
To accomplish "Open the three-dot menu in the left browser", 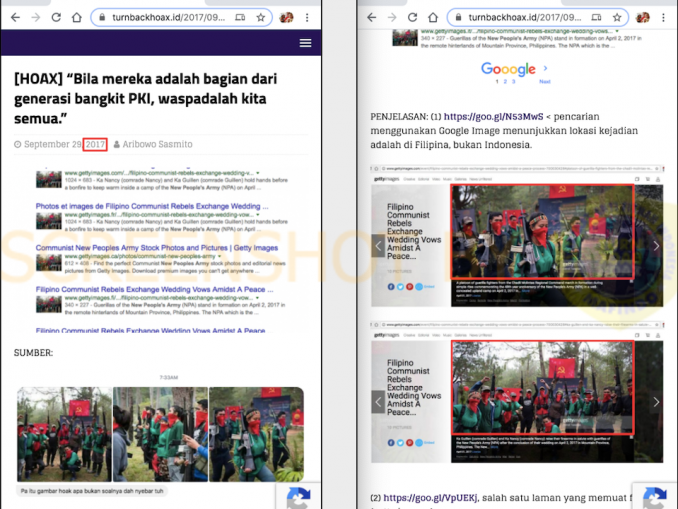I will [x=307, y=17].
